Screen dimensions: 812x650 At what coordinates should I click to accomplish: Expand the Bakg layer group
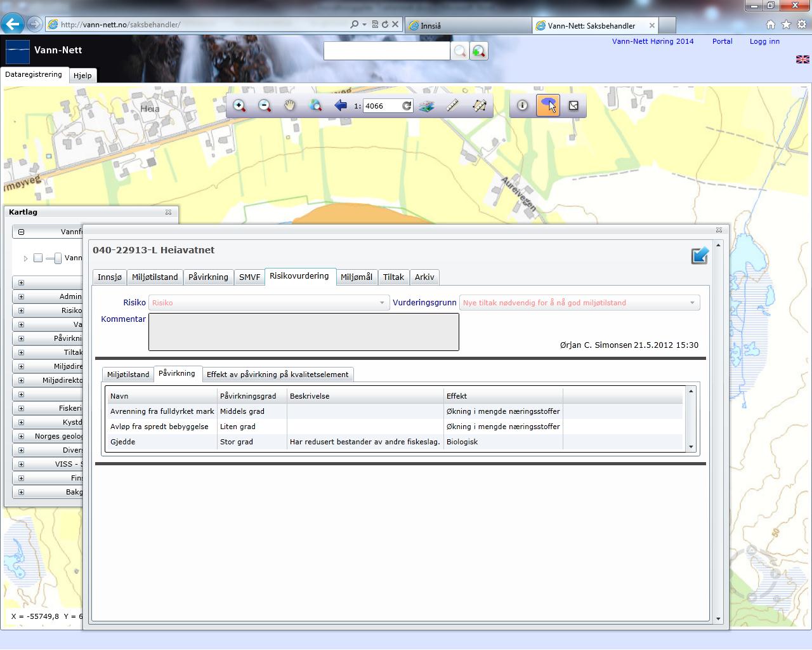click(x=21, y=492)
